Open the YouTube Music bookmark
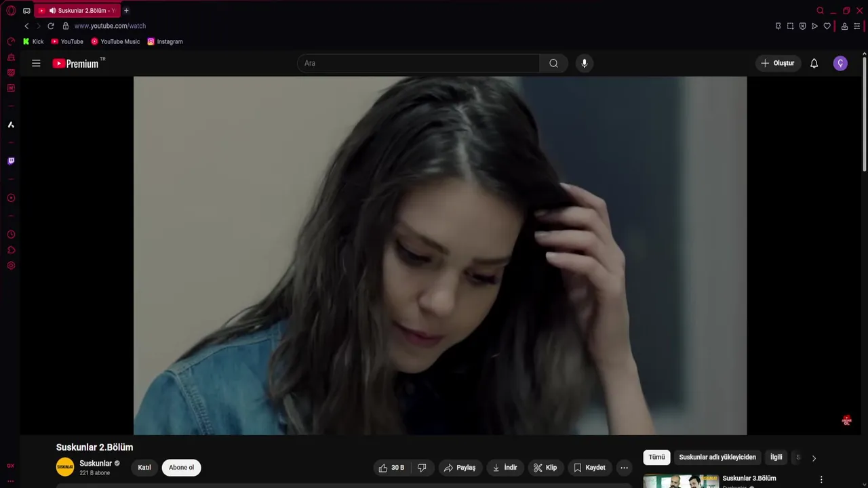Viewport: 868px width, 488px height. tap(115, 41)
